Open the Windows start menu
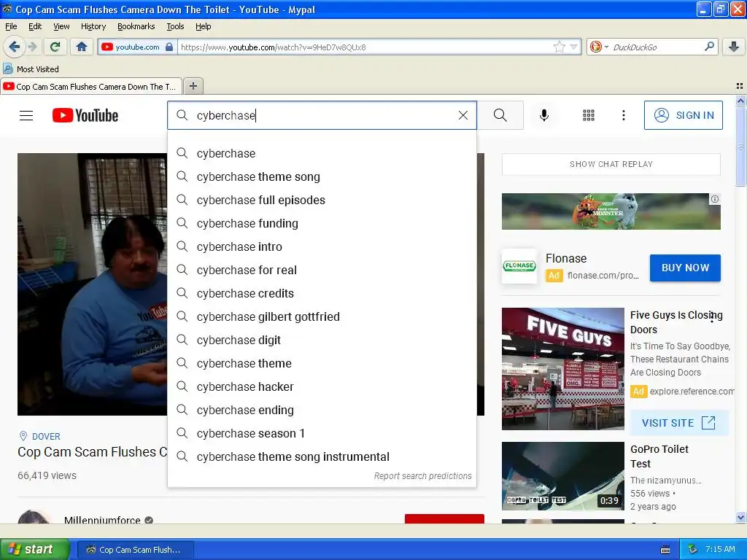The width and height of the screenshot is (747, 560). [x=34, y=549]
